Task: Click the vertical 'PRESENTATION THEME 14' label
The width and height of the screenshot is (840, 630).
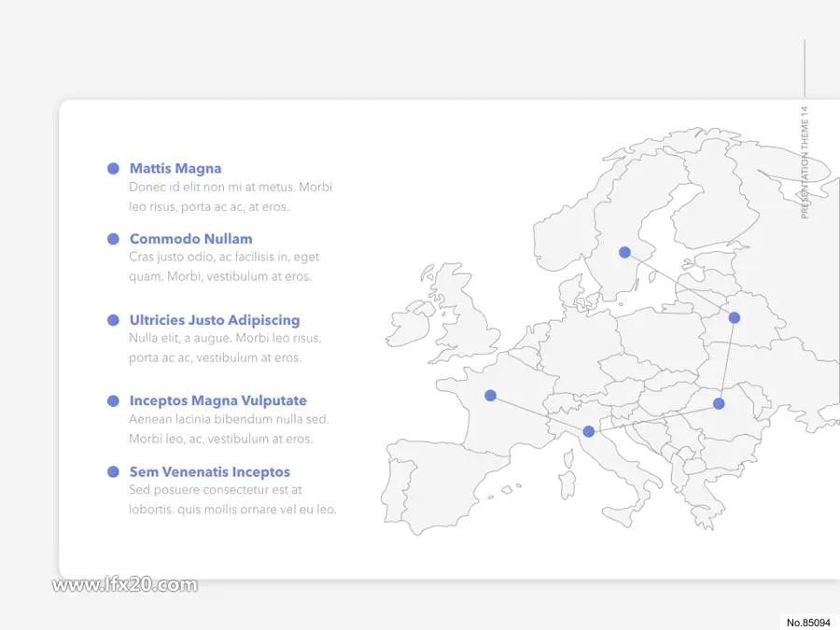Action: pos(805,162)
